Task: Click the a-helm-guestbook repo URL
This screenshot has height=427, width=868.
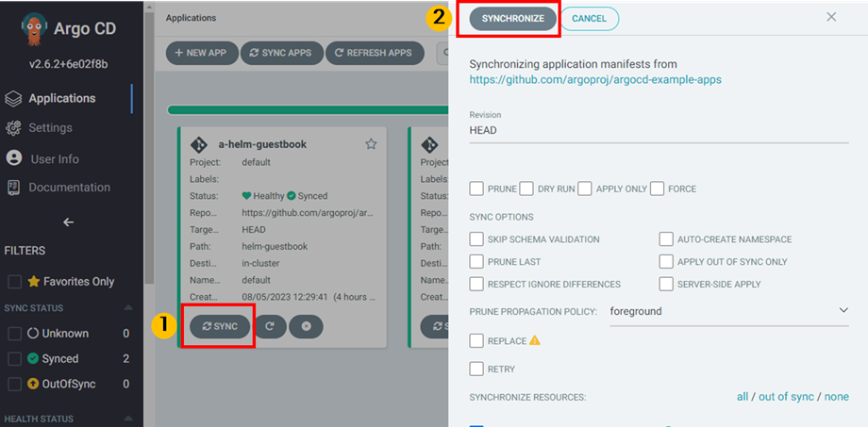Action: tap(308, 213)
